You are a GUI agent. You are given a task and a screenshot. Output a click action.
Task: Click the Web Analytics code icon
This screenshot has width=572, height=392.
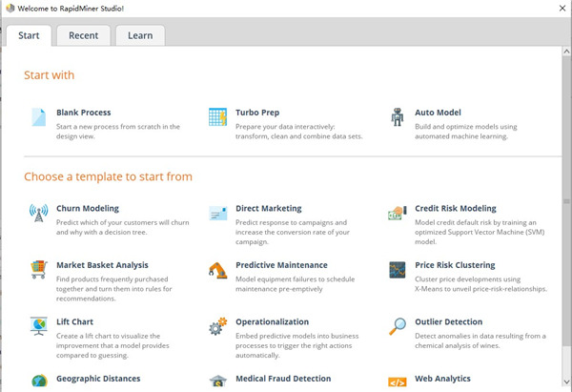397,382
